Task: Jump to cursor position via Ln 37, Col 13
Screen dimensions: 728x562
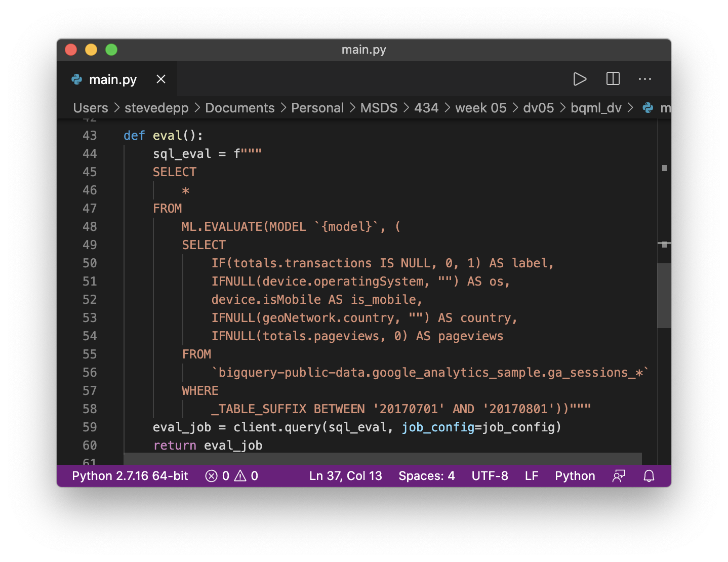Action: pyautogui.click(x=345, y=476)
